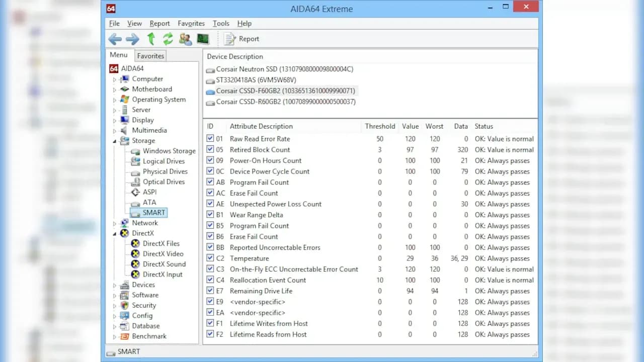The image size is (644, 362).
Task: Uncheck the Raw Read Error Rate checkbox
Action: (x=210, y=139)
